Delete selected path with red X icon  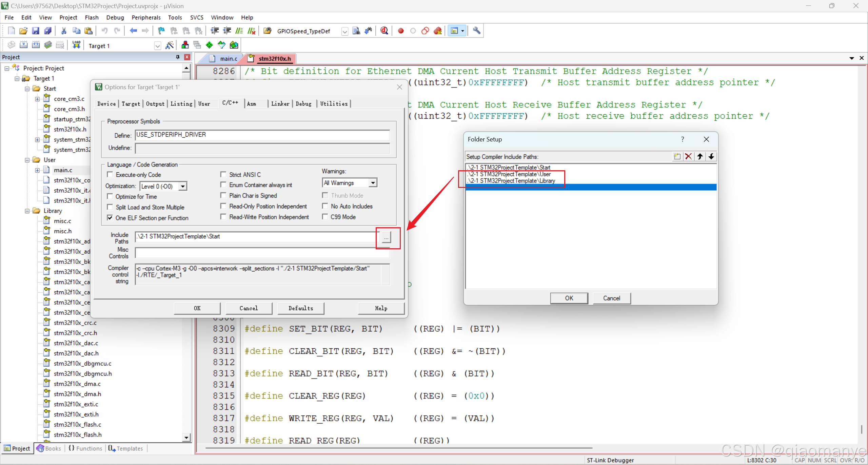click(688, 156)
